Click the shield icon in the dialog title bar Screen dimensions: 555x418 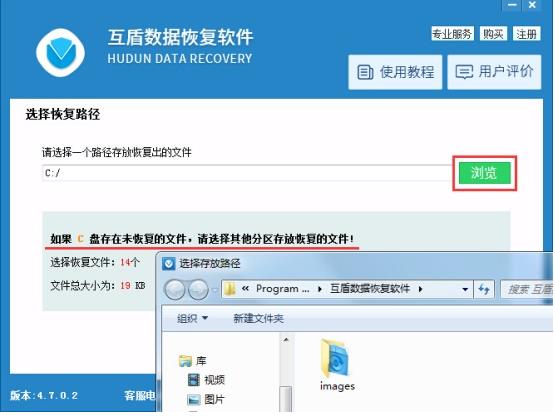[x=168, y=264]
